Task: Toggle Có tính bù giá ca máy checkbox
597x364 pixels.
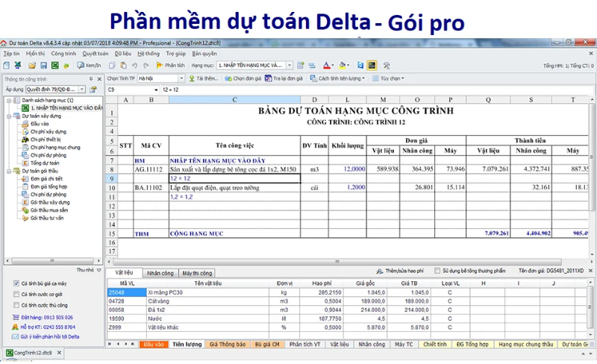Action: click(x=16, y=283)
